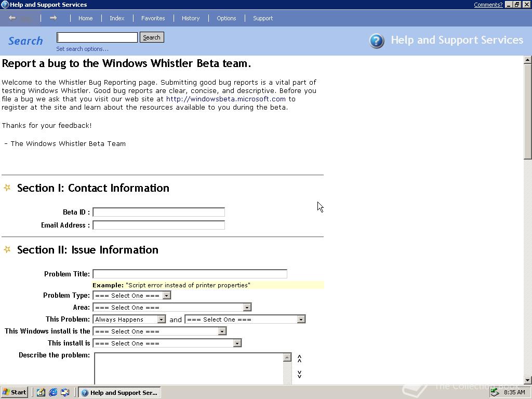This screenshot has width=532, height=399.
Task: Open the Index page
Action: (x=117, y=18)
